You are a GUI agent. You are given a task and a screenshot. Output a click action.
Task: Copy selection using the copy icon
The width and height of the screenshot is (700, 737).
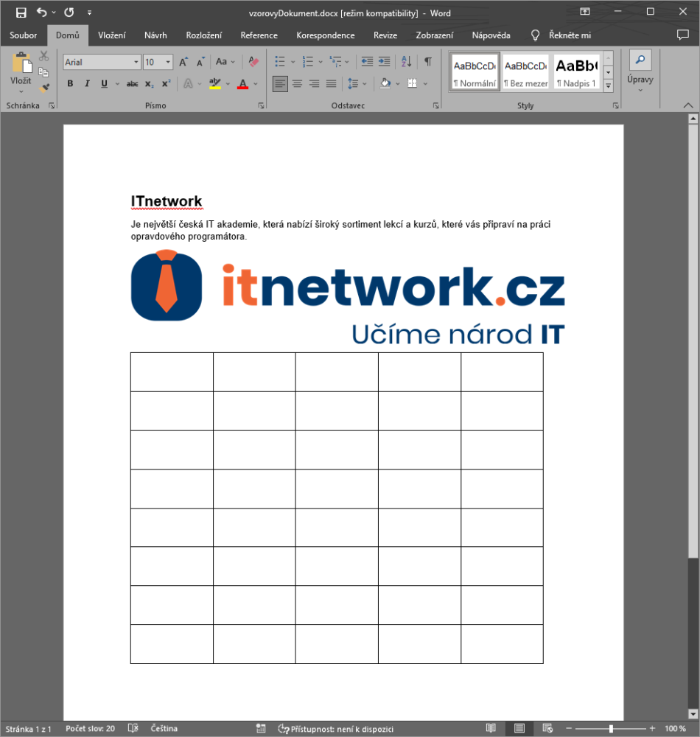pos(43,72)
